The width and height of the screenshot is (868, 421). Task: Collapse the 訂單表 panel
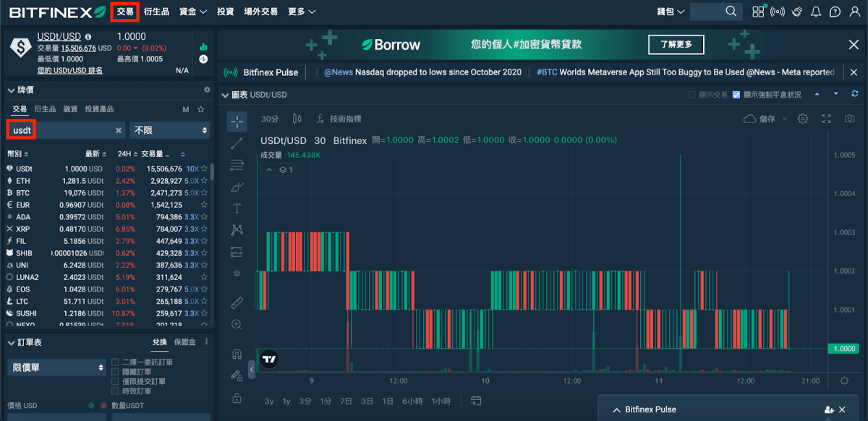(x=11, y=342)
